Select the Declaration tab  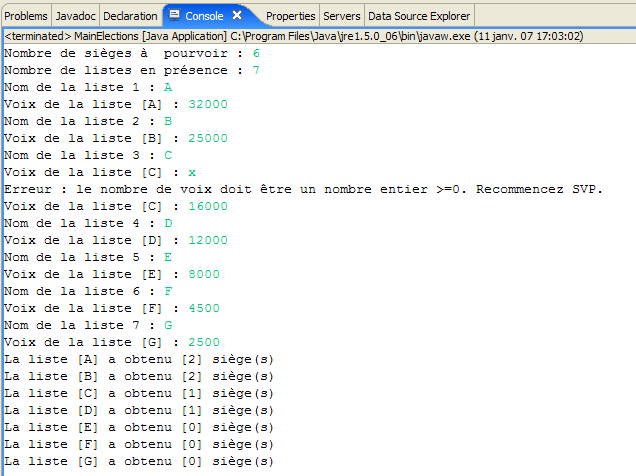click(131, 16)
